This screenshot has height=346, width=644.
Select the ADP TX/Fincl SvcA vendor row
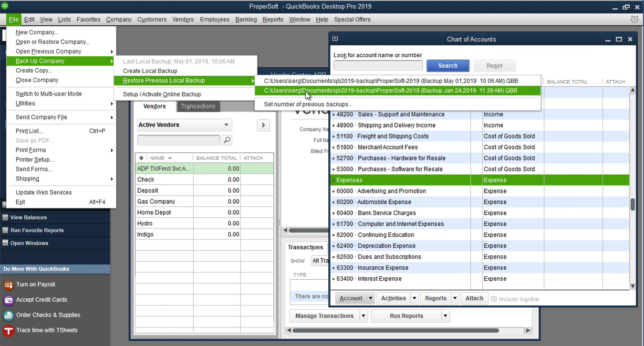[205, 169]
